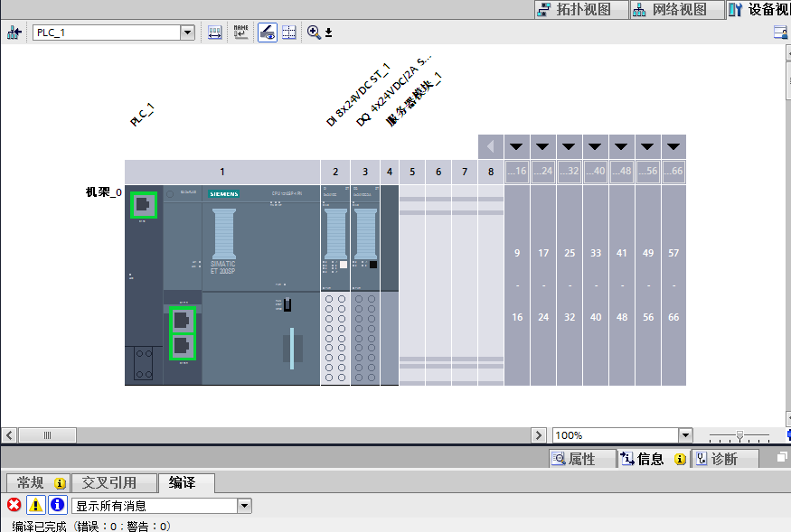The width and height of the screenshot is (791, 532).
Task: Click the zoom magnifier icon in toolbar
Action: [314, 33]
